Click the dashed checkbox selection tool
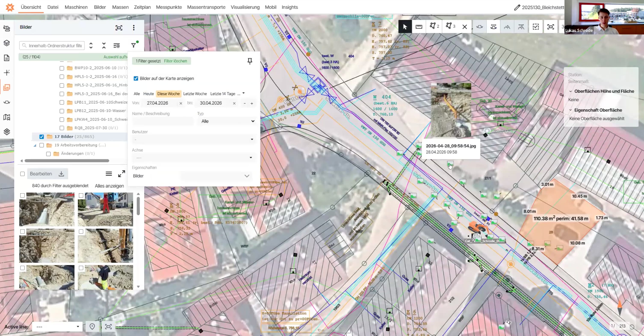The width and height of the screenshot is (644, 336). click(536, 27)
